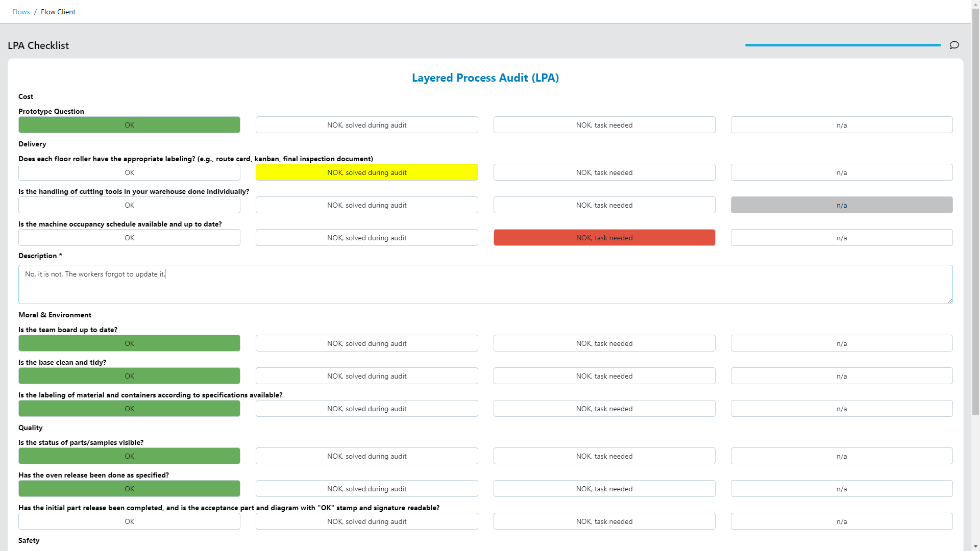Select OK for labeling of material and containers
This screenshot has width=980, height=551.
[129, 408]
